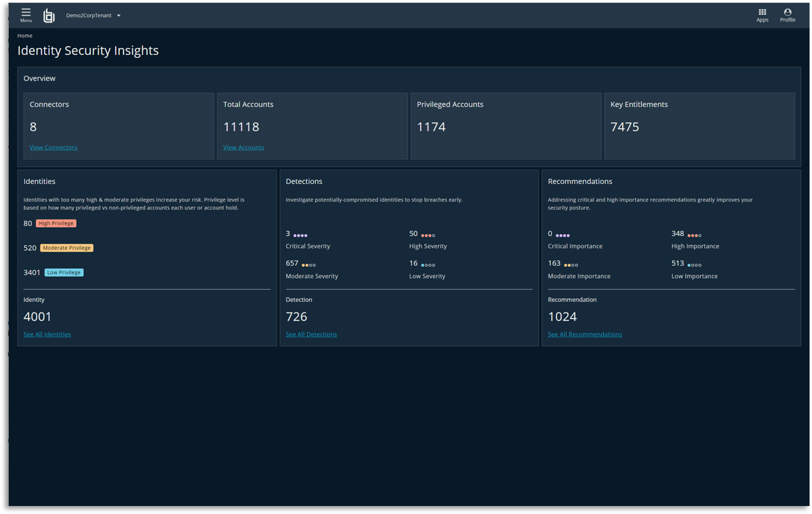
Task: Click the Total Accounts count 11118
Action: [x=241, y=127]
